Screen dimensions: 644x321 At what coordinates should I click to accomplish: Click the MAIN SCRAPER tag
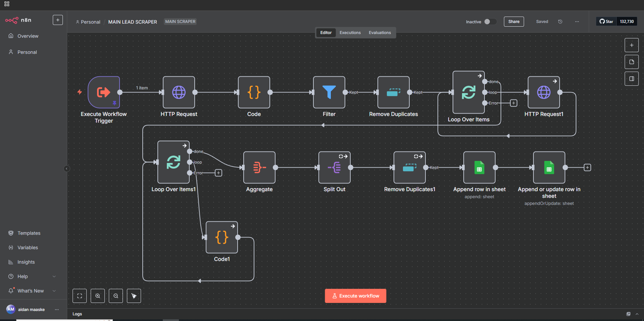click(x=180, y=22)
